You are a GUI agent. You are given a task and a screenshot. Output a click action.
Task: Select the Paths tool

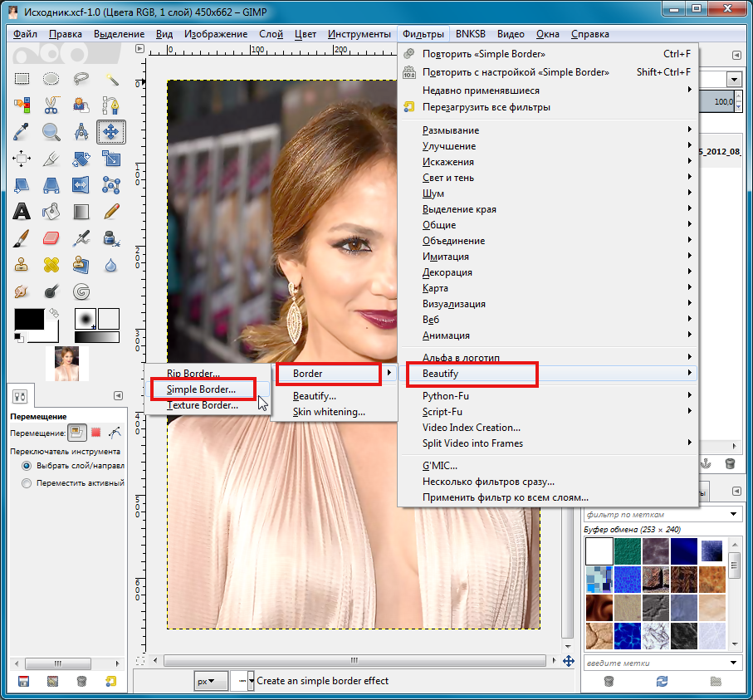111,105
